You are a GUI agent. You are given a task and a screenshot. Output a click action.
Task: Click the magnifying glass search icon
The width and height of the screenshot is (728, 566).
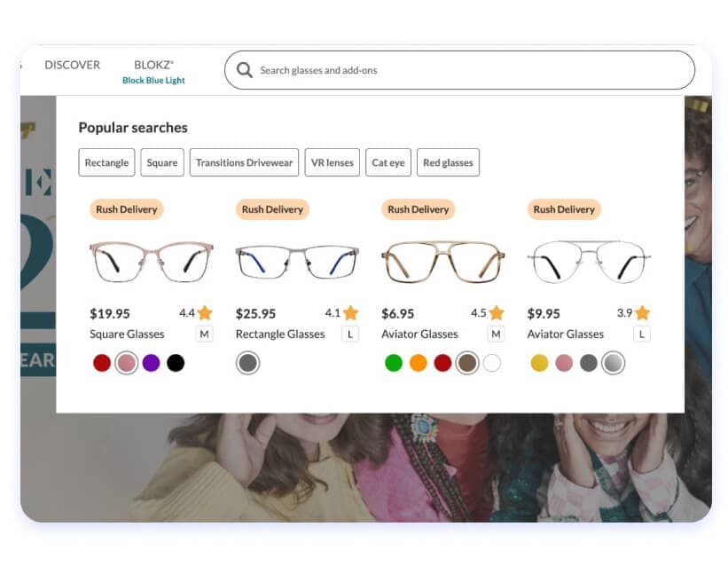coord(245,70)
